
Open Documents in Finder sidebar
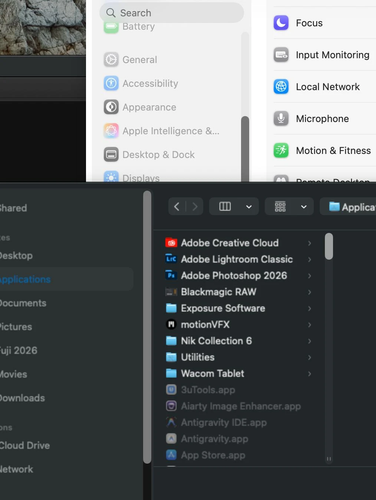[x=23, y=303]
